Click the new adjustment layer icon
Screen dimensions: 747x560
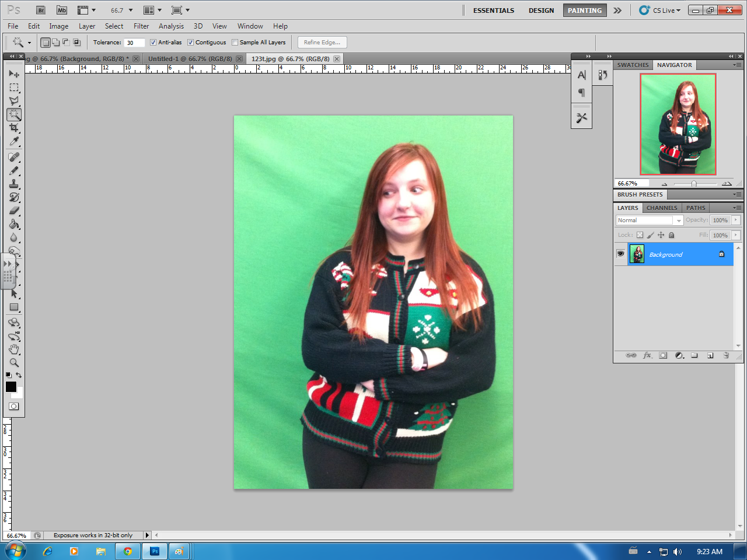click(679, 355)
